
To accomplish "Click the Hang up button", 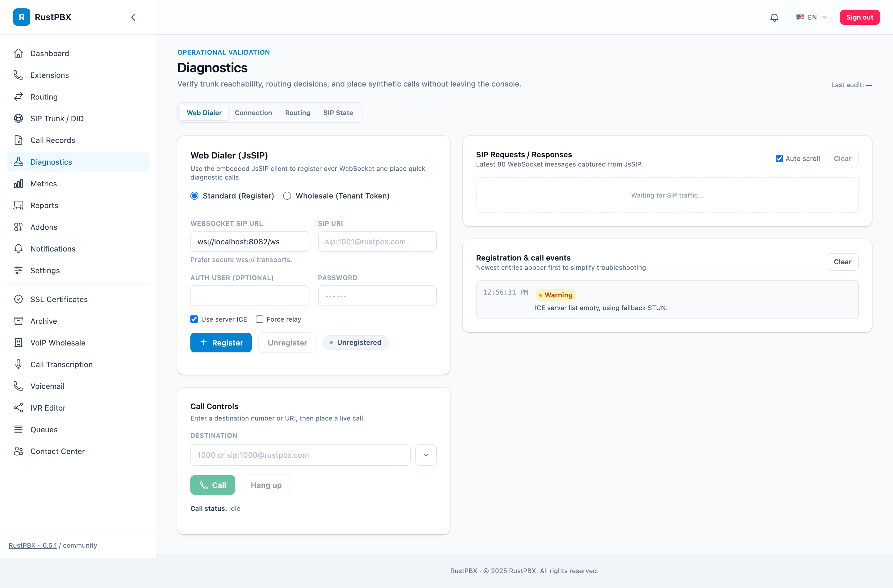I will point(266,485).
